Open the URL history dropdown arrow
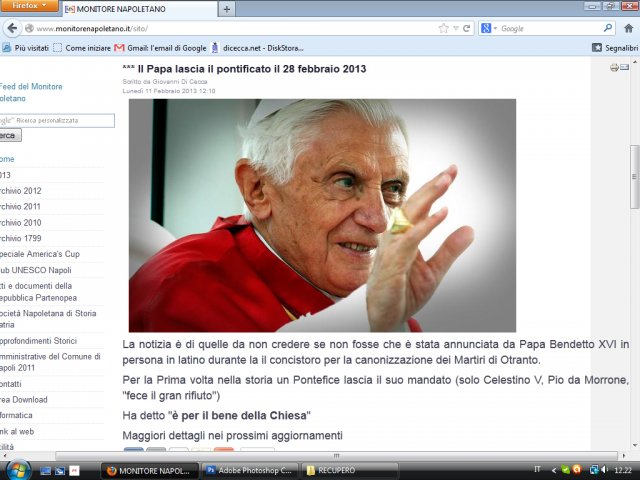The image size is (640, 480). click(x=456, y=28)
